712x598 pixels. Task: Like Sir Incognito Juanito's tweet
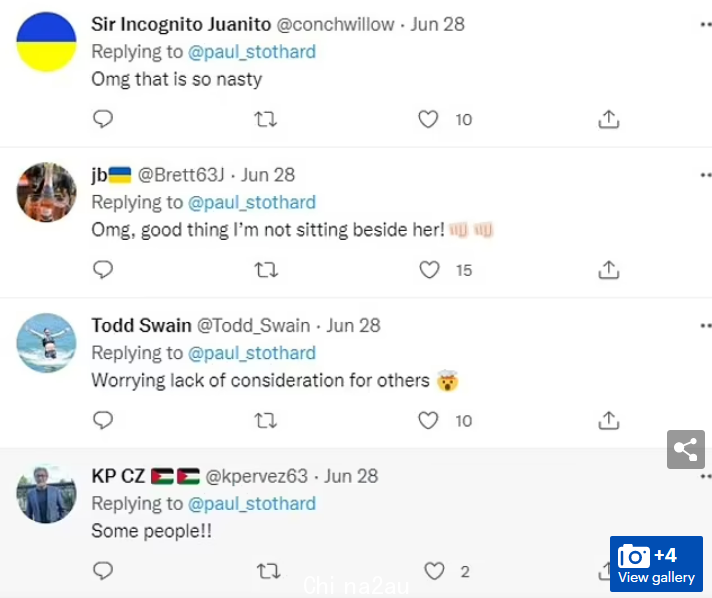coord(428,119)
